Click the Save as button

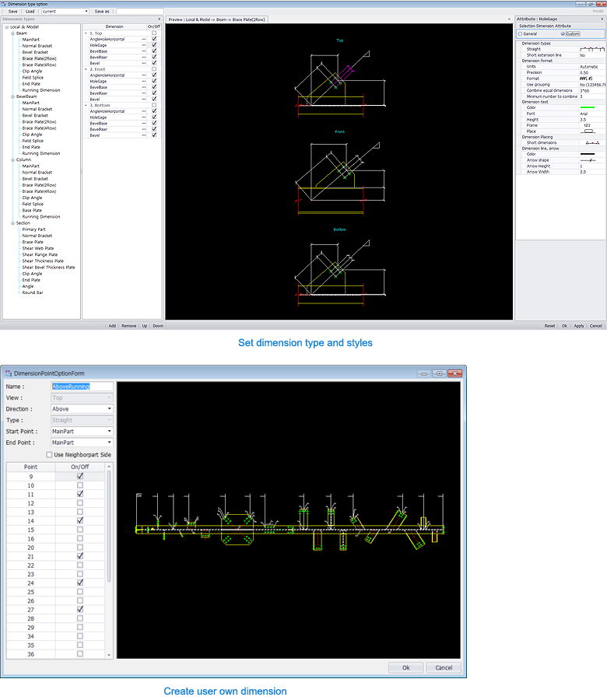point(102,12)
